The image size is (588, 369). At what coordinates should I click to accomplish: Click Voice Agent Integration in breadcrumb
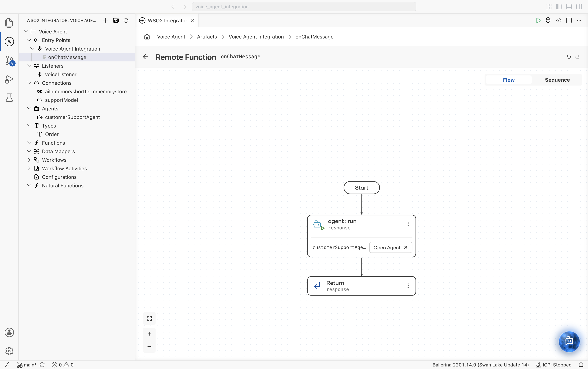[x=256, y=37]
